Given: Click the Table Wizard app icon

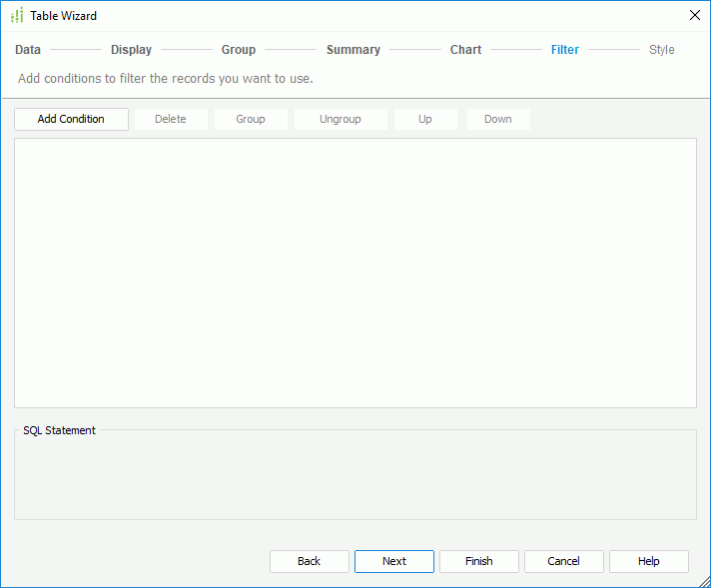Looking at the screenshot, I should [x=17, y=15].
